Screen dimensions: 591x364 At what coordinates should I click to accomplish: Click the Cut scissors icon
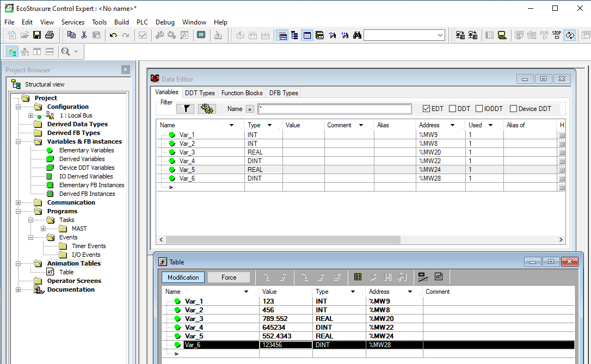click(84, 35)
